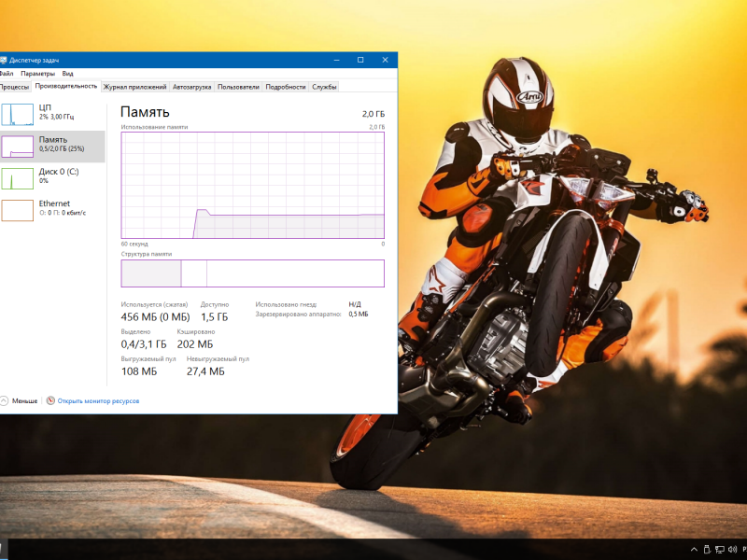The image size is (747, 560).
Task: Switch to the Подробности tab
Action: (286, 87)
